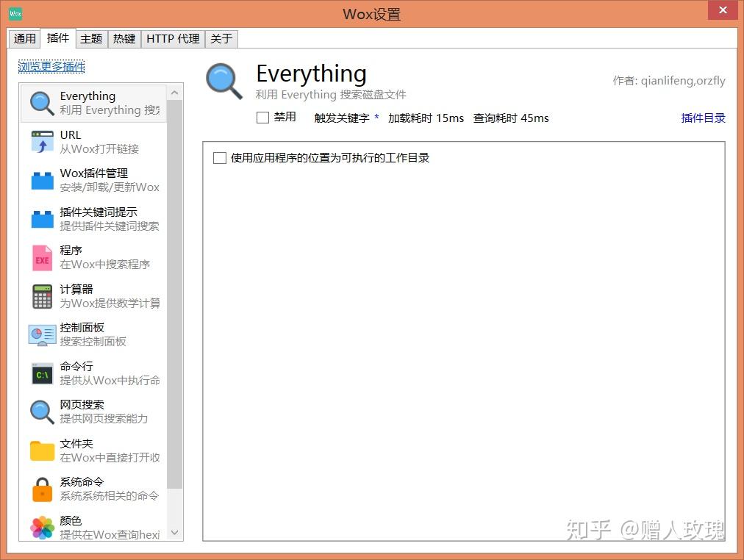Screen dimensions: 744x560
Task: Select the C:\ 命令行 terminal icon
Action: (40, 373)
